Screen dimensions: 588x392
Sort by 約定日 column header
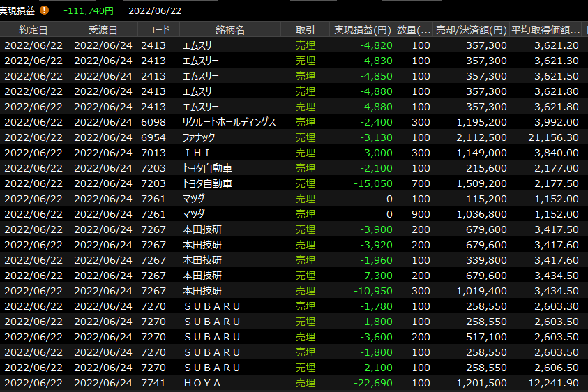33,30
